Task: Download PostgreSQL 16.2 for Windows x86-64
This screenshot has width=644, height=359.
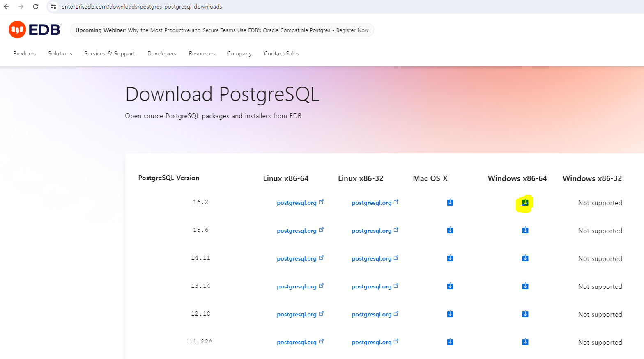Action: [x=525, y=202]
